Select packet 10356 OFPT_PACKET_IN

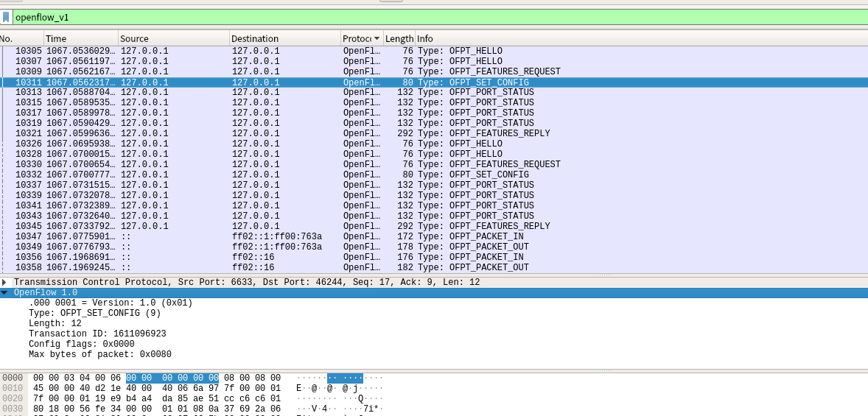434,257
